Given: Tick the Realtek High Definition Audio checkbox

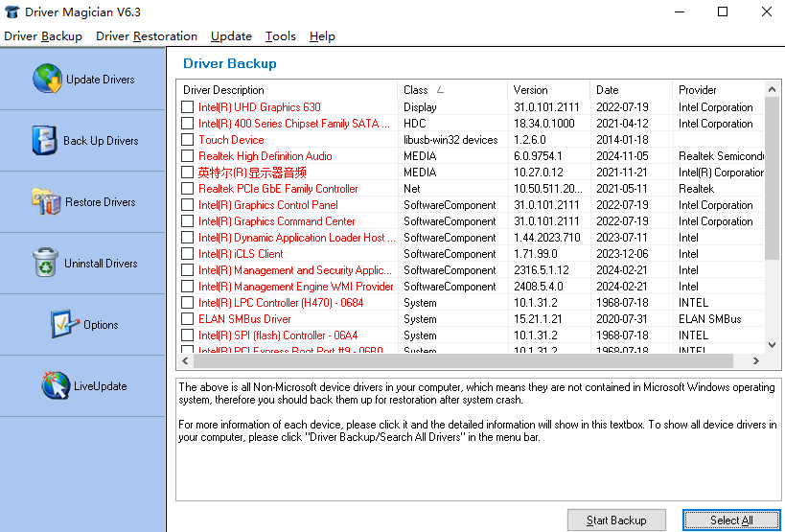Looking at the screenshot, I should tap(188, 156).
